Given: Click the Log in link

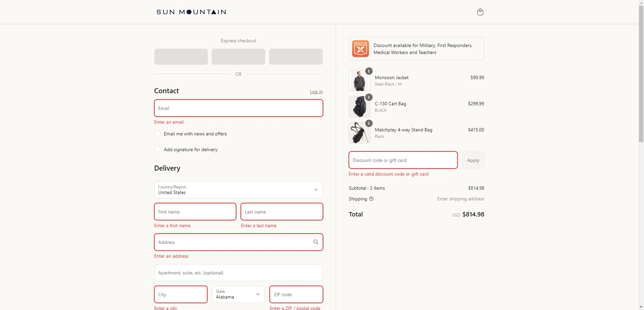Looking at the screenshot, I should 316,92.
